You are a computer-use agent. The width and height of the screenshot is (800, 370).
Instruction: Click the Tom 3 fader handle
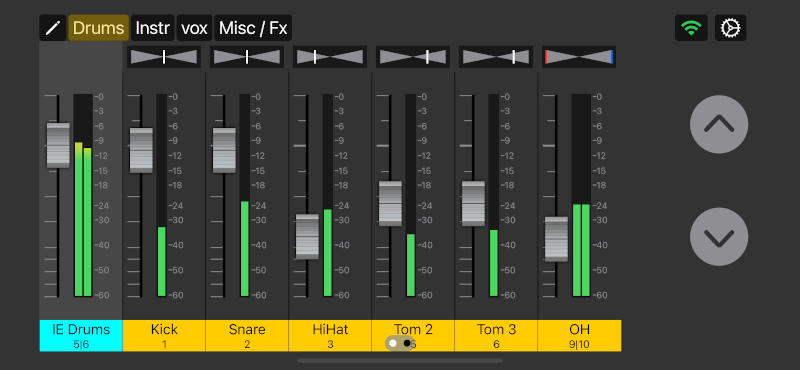point(473,203)
